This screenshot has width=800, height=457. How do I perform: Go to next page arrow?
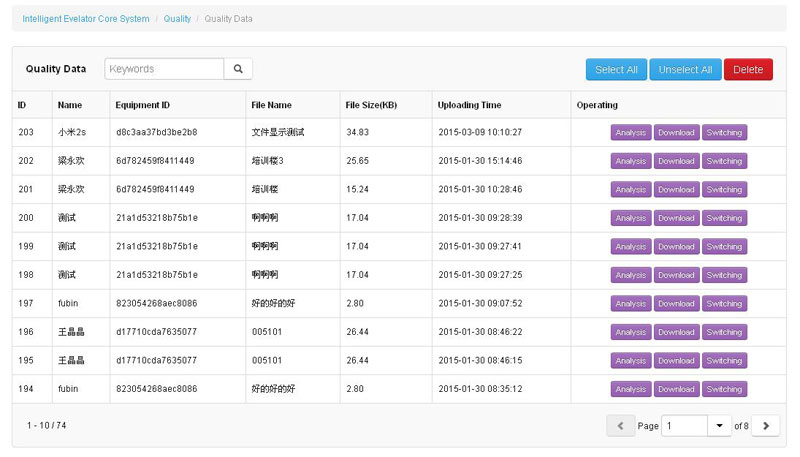765,425
